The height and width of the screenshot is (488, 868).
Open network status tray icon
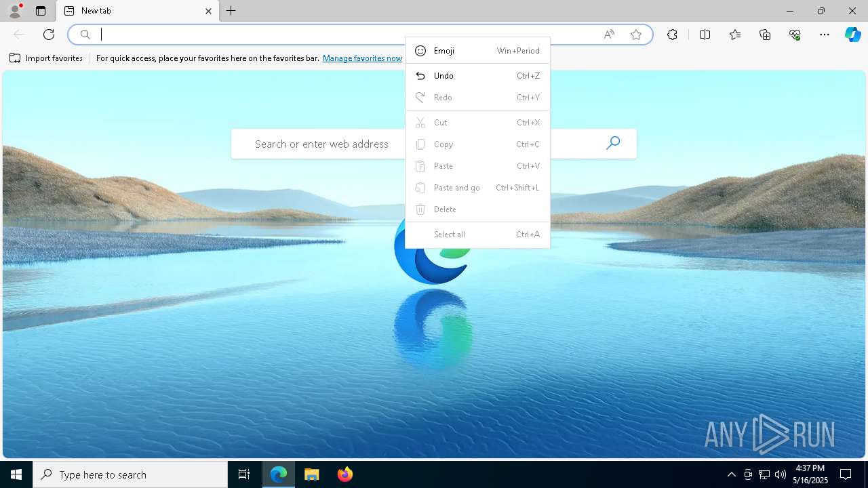[764, 474]
